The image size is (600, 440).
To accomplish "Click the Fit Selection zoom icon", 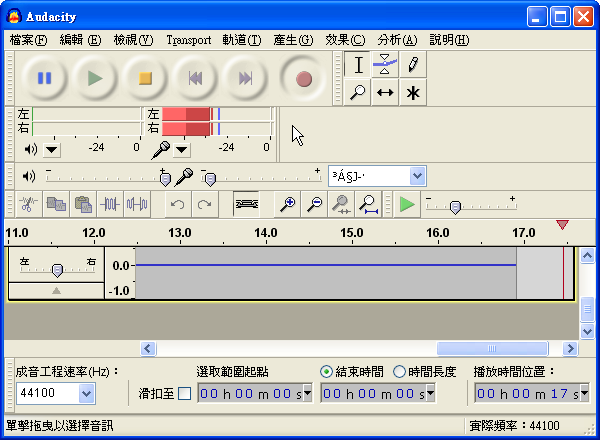I will [x=341, y=204].
